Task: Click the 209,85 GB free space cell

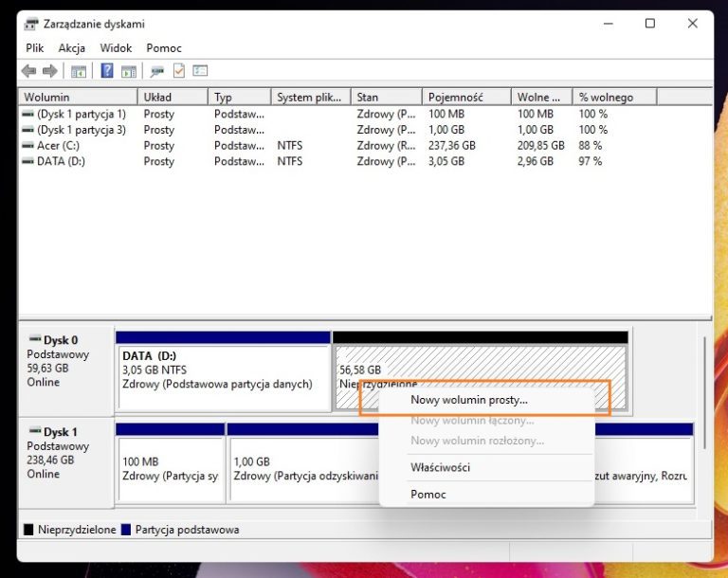Action: pyautogui.click(x=541, y=145)
